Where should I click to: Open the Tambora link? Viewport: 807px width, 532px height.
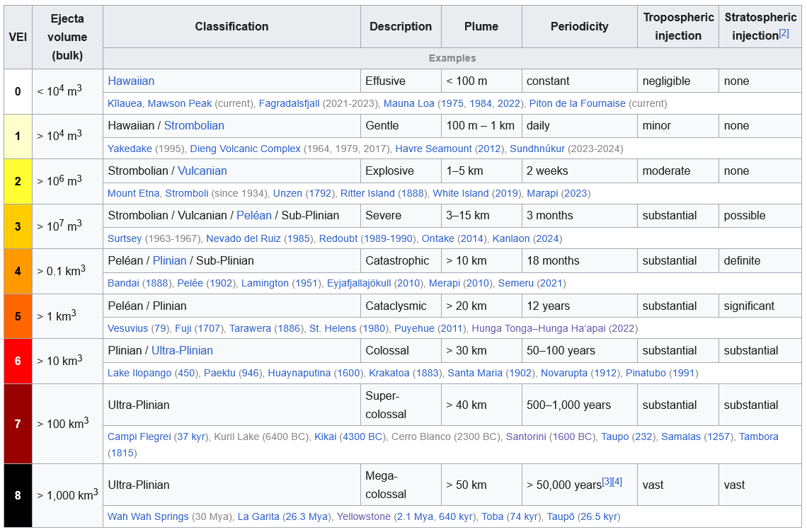(x=759, y=436)
